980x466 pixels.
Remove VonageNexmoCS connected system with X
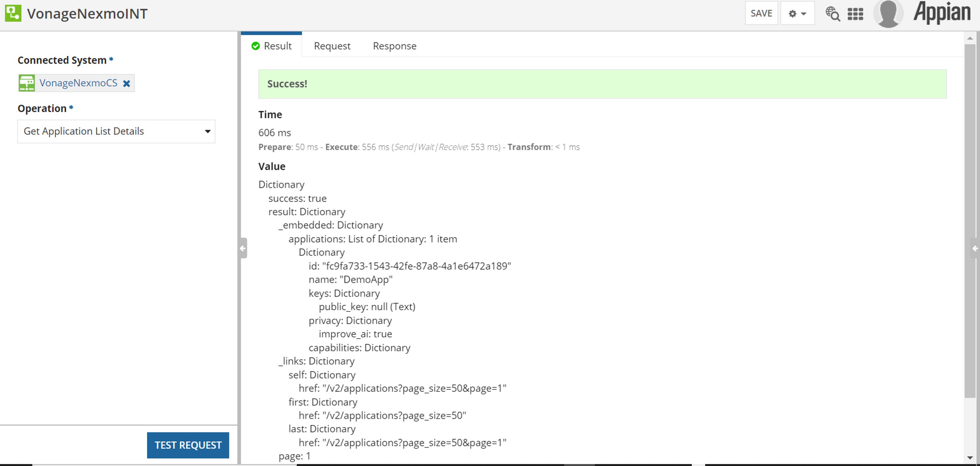coord(127,83)
